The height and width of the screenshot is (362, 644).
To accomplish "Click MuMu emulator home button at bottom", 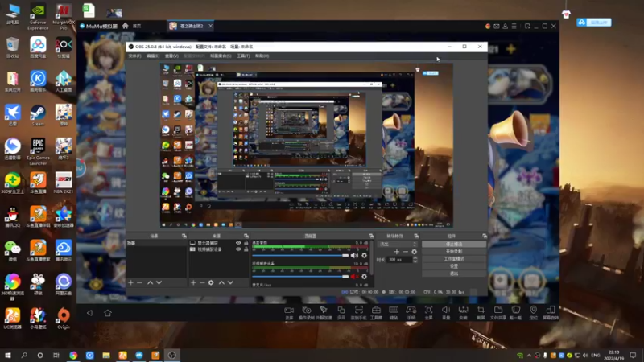I will [x=108, y=313].
